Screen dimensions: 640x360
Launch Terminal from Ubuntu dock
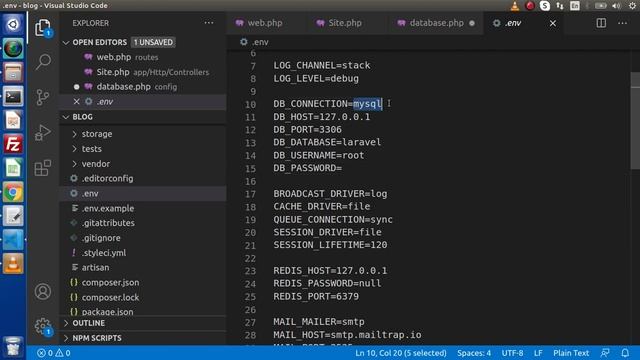point(13,96)
